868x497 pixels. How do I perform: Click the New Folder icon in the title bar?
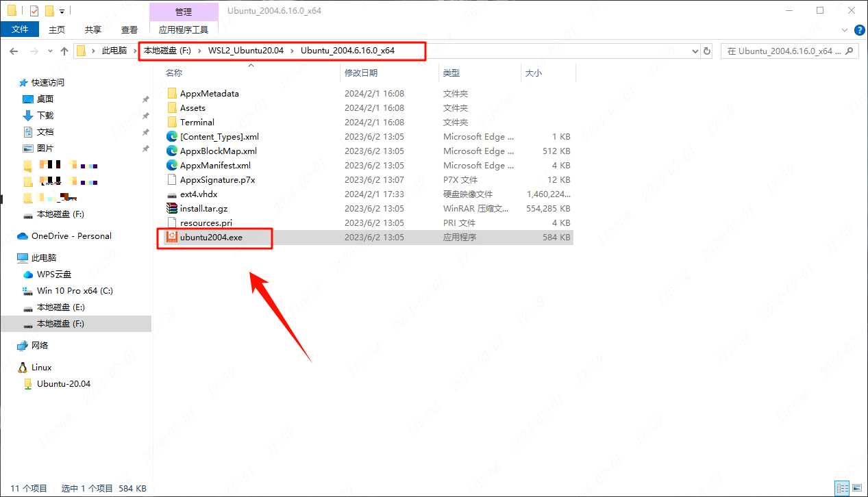(49, 11)
